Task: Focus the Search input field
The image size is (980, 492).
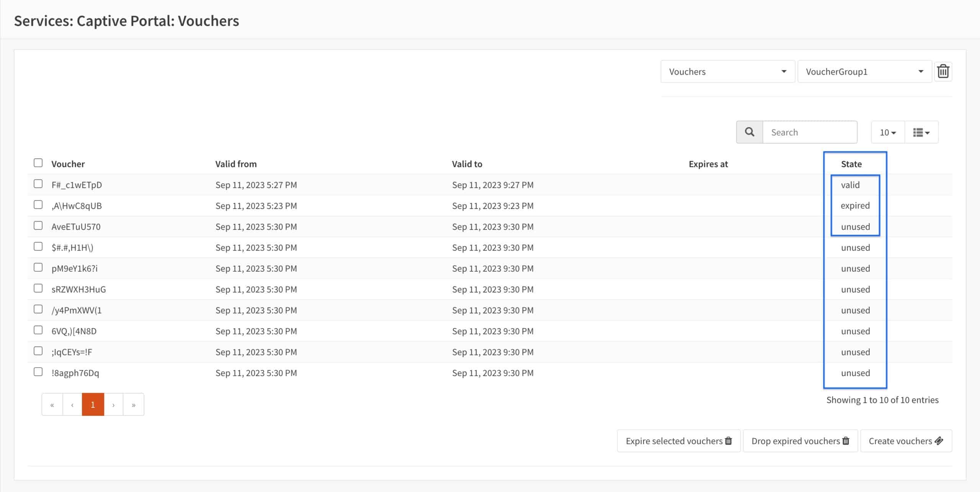Action: [x=810, y=132]
